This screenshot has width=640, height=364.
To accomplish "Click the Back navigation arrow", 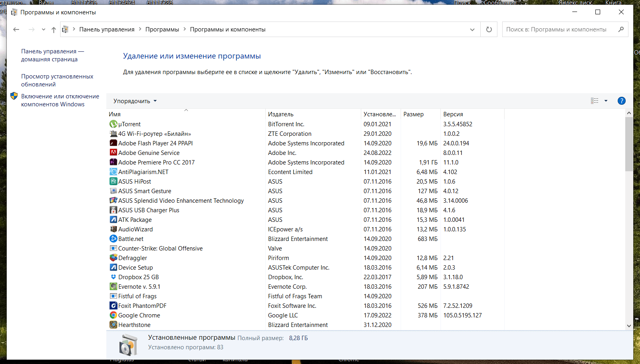I will [x=16, y=29].
